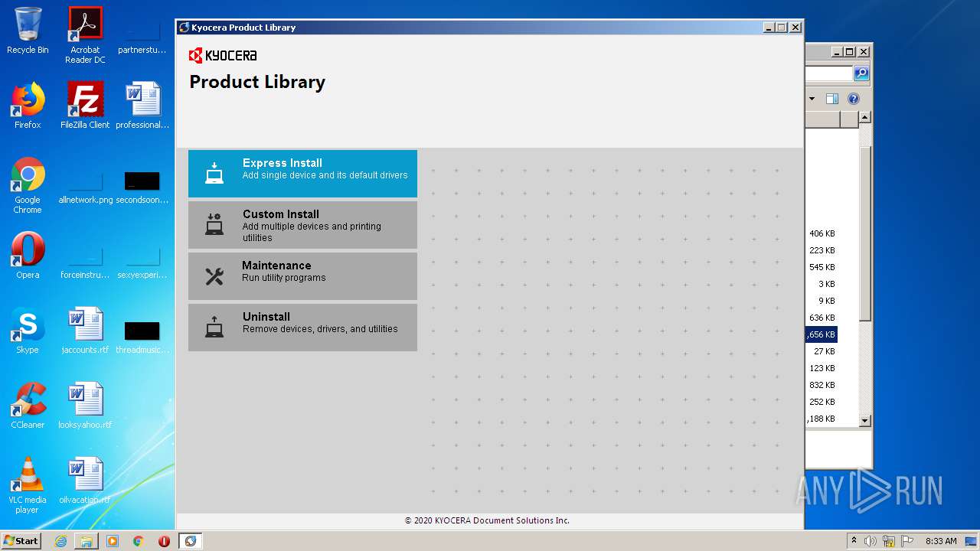Toggle preview pane icon in Explorer window
980x551 pixels.
click(832, 99)
